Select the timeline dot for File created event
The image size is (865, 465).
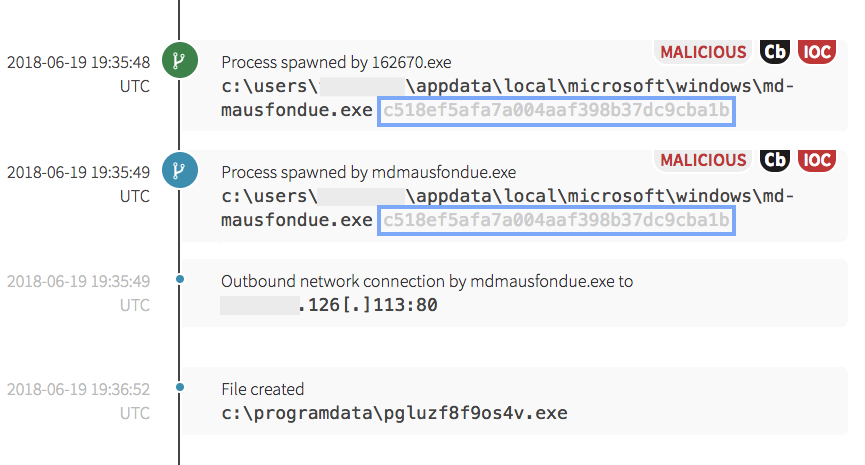click(180, 387)
